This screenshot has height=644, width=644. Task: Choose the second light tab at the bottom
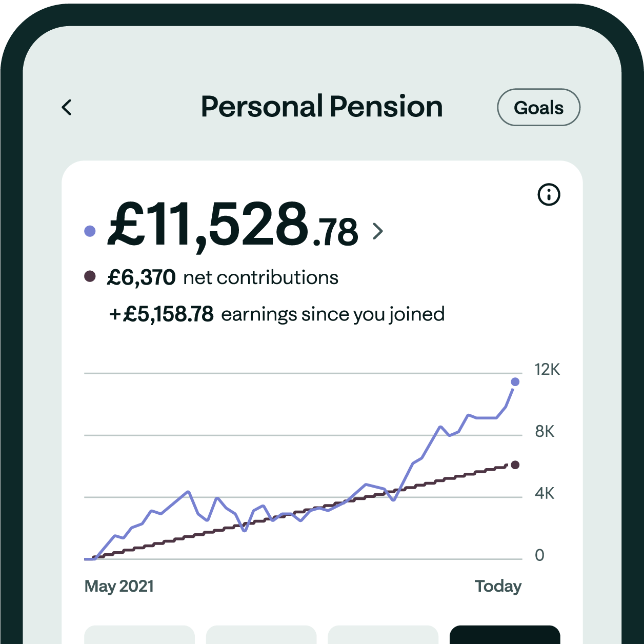click(261, 635)
